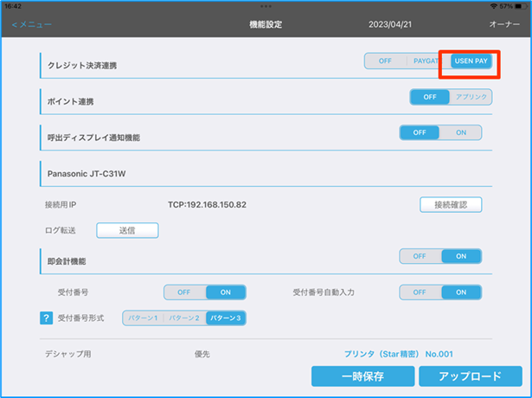Select USEN PAY for クレジット決済連携
This screenshot has width=532, height=398.
[471, 61]
